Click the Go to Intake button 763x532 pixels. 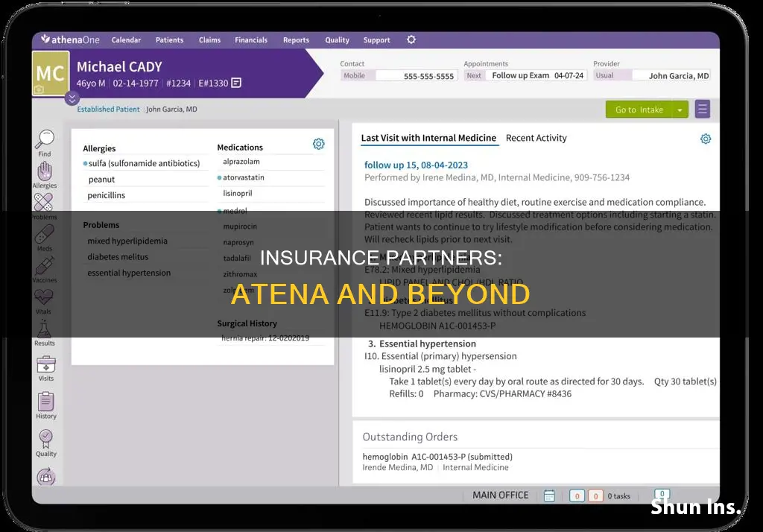(x=639, y=110)
